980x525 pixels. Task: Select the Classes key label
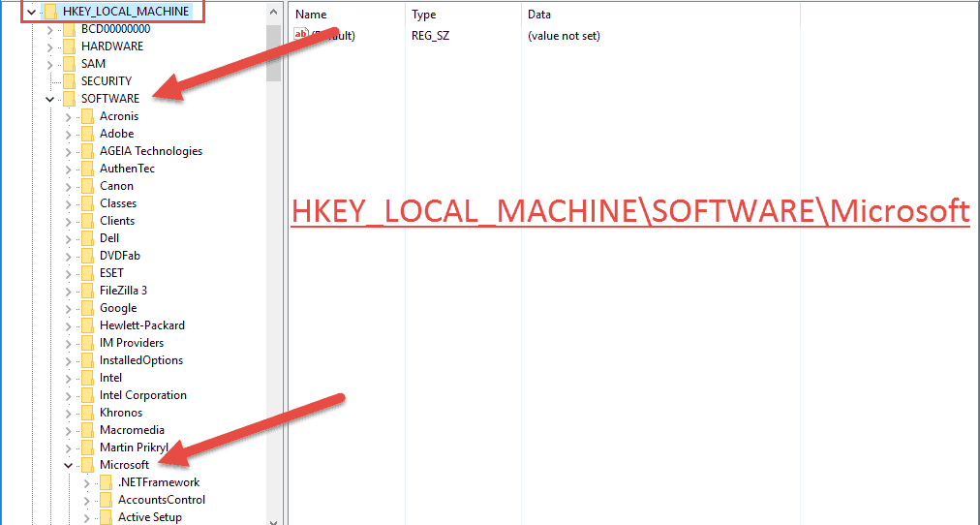[117, 203]
